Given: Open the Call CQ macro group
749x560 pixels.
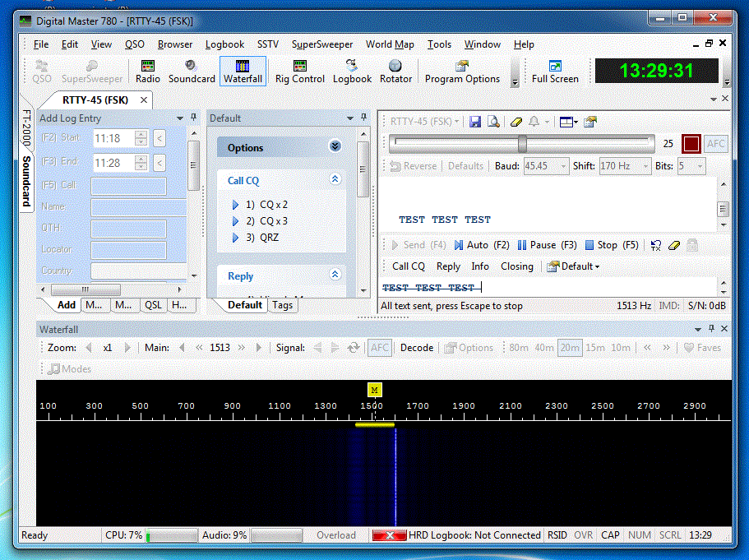Looking at the screenshot, I should (409, 266).
